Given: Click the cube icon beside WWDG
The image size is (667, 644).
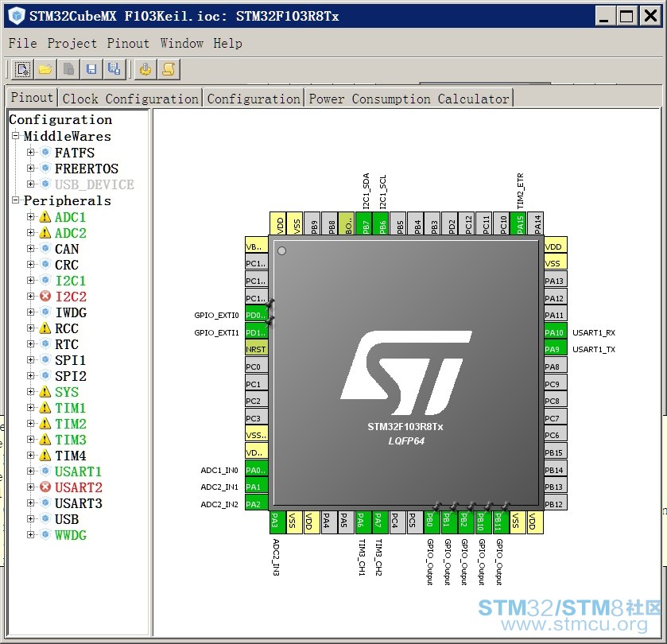Looking at the screenshot, I should tap(45, 535).
